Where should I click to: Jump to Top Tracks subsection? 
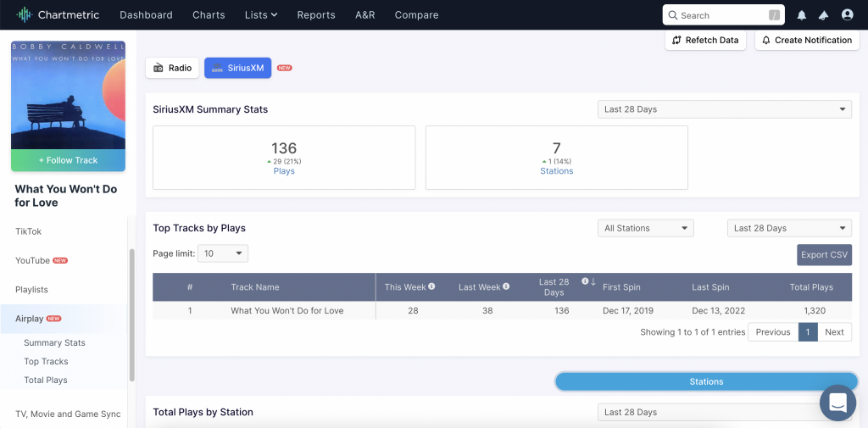[46, 362]
